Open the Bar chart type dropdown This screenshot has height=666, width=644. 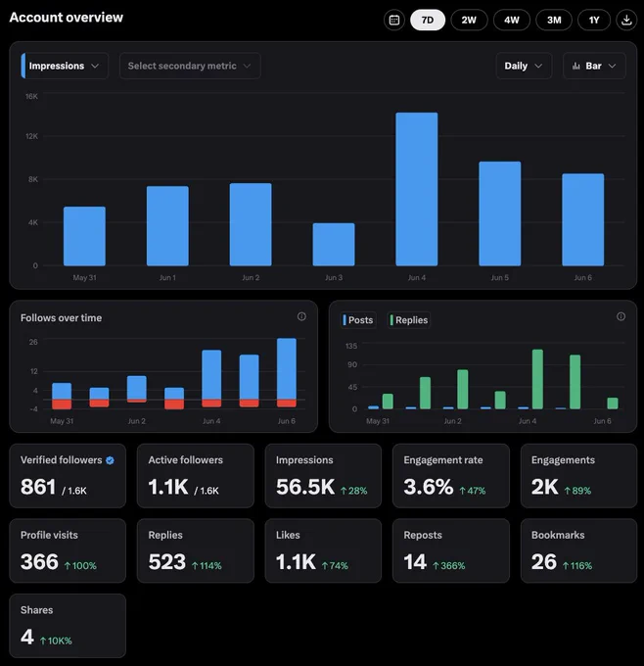pyautogui.click(x=594, y=66)
